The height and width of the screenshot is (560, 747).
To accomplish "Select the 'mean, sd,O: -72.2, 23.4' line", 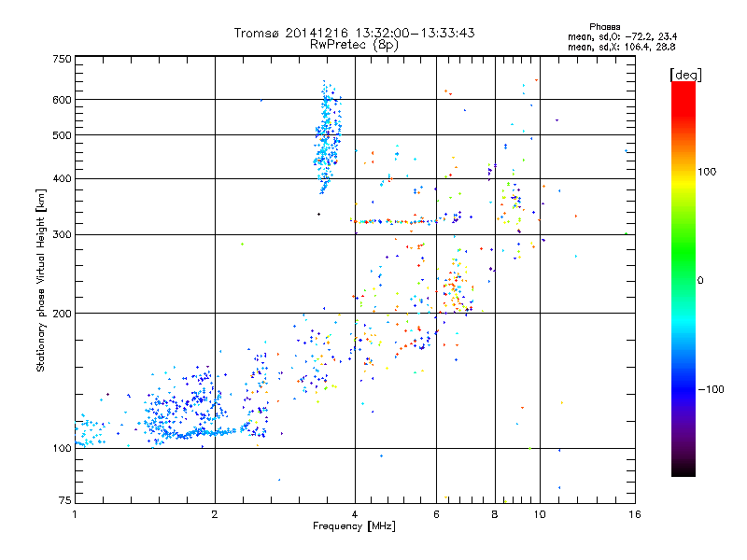I will (x=622, y=36).
